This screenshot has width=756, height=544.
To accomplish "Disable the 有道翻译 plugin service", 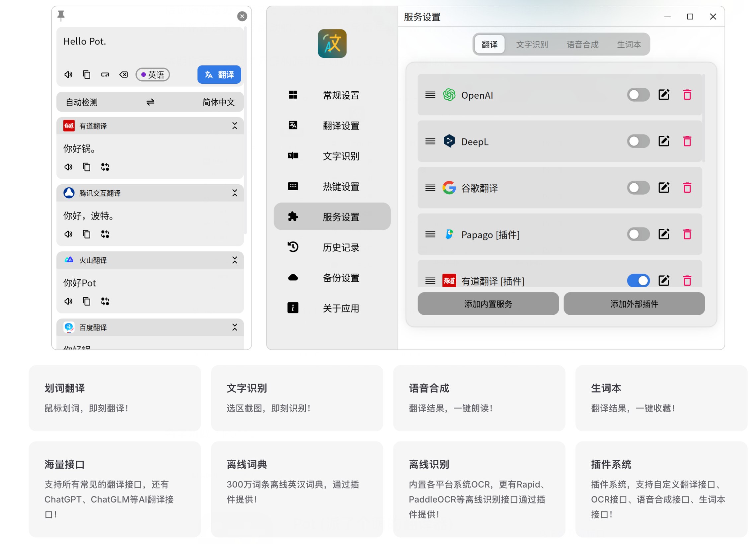I will [638, 281].
